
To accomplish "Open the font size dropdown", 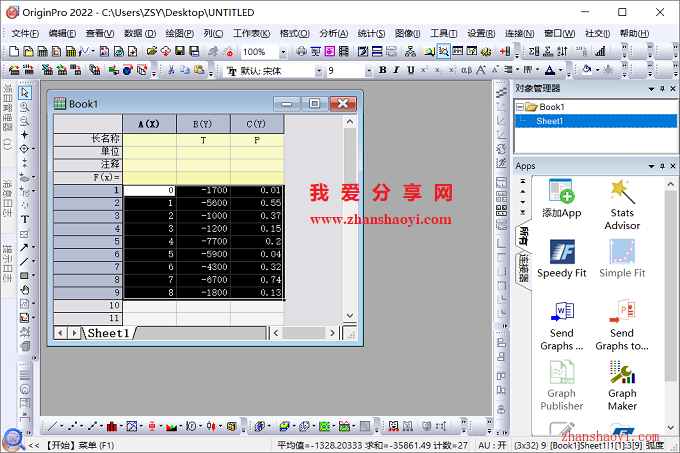I will point(369,70).
